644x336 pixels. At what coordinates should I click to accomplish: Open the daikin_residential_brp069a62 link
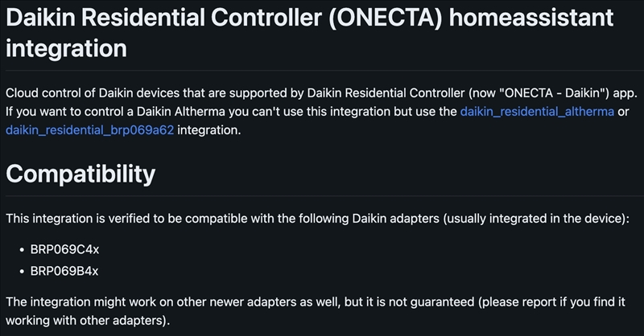pyautogui.click(x=89, y=129)
